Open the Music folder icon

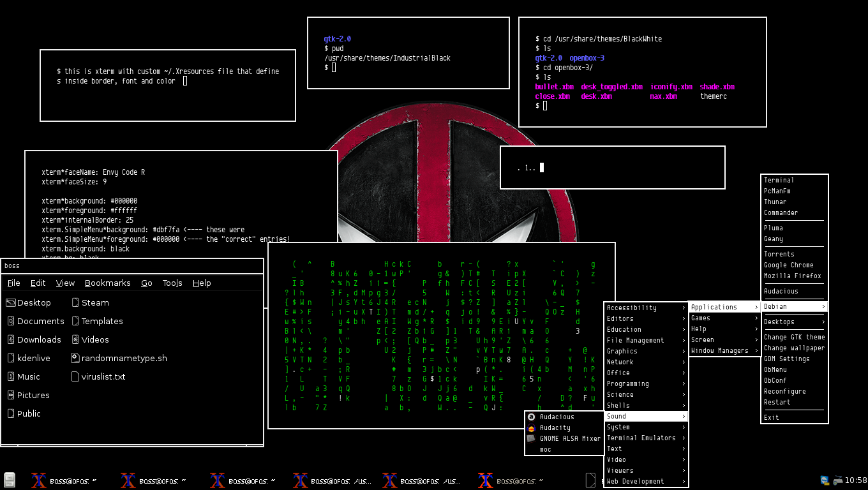[x=10, y=376]
